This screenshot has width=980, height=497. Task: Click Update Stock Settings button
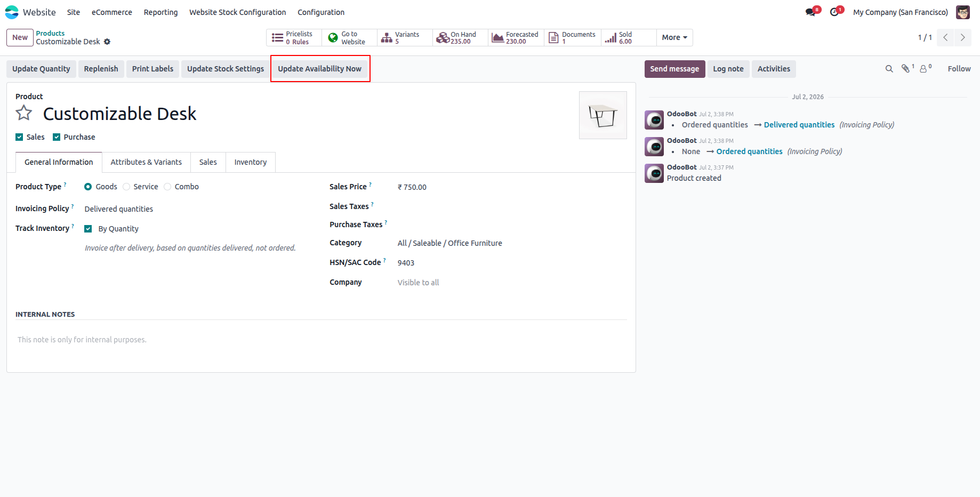coord(226,69)
